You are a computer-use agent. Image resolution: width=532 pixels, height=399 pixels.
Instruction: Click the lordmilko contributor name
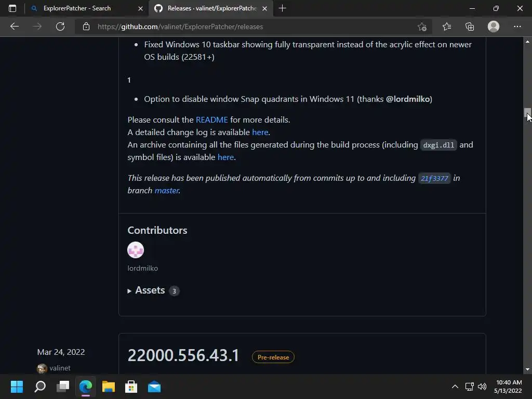click(x=142, y=268)
